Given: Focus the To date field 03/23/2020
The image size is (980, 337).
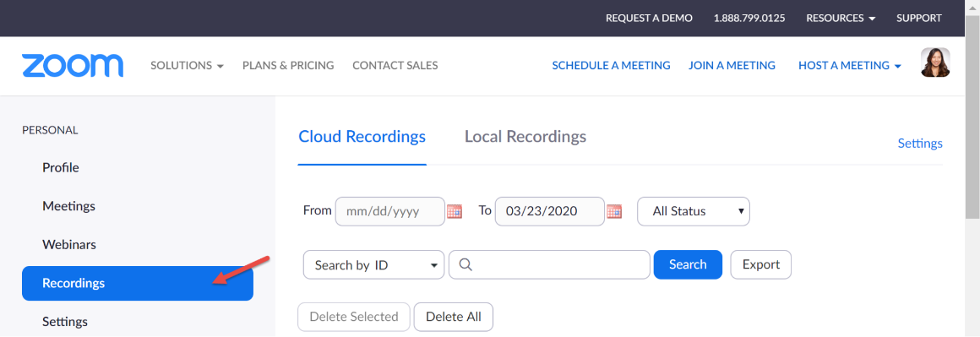Looking at the screenshot, I should pyautogui.click(x=549, y=211).
